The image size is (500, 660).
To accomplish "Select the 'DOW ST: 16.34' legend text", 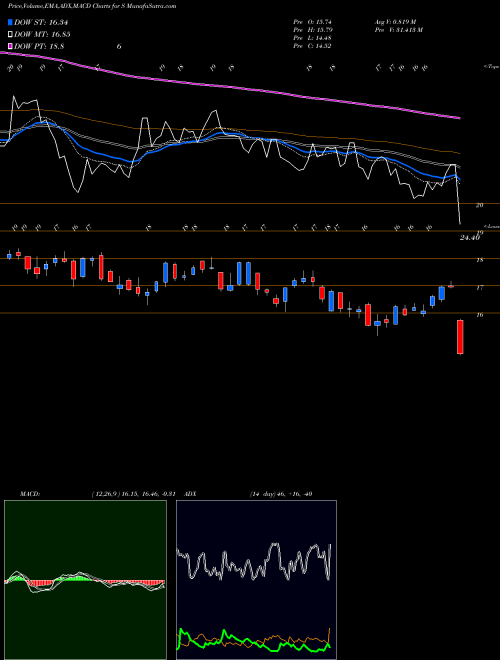I will 41,22.
